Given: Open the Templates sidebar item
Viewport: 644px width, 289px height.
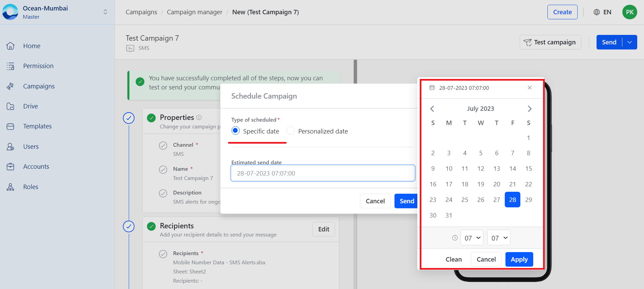Looking at the screenshot, I should [x=37, y=126].
